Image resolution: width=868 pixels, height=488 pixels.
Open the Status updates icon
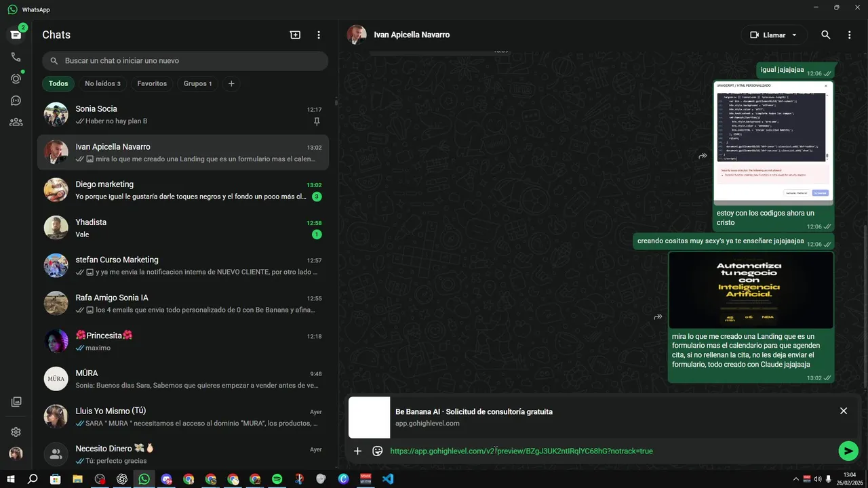16,79
